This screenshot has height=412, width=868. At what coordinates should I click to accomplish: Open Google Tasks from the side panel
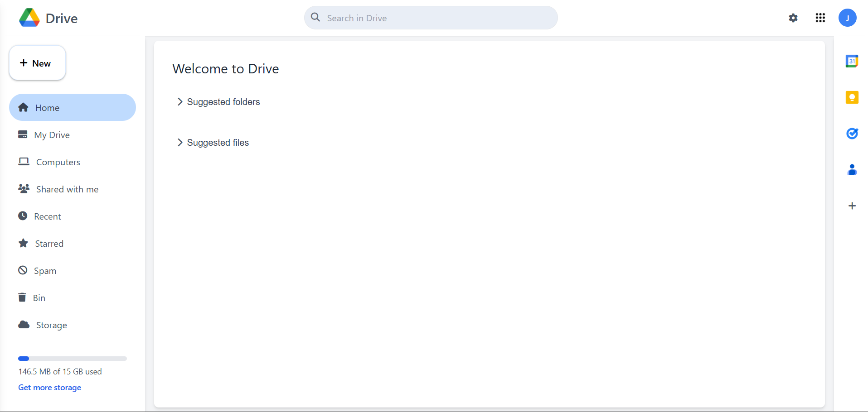(852, 133)
